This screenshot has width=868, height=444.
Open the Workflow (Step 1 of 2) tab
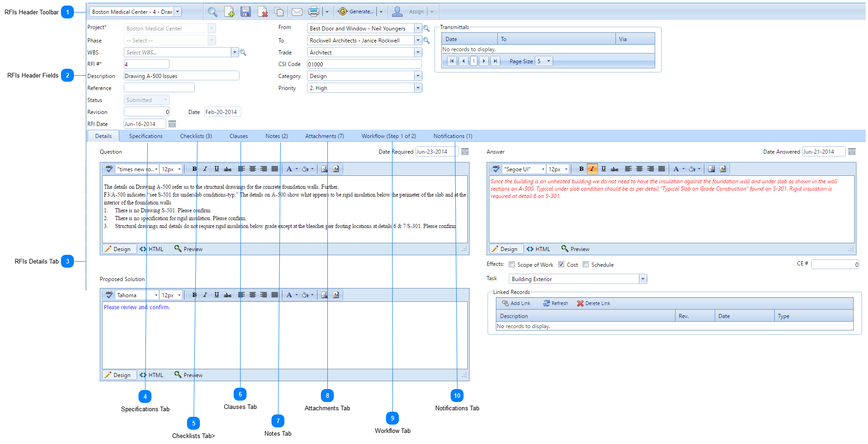[x=389, y=136]
